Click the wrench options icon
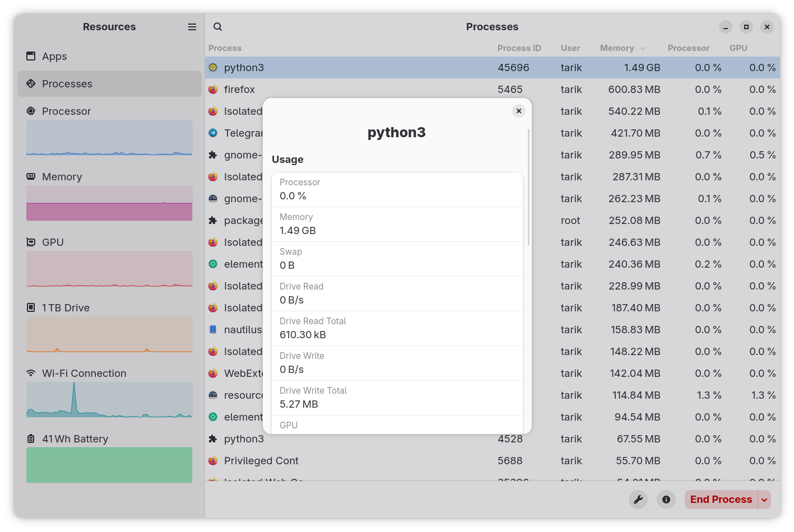Screen dimensions: 794x532 (x=638, y=500)
